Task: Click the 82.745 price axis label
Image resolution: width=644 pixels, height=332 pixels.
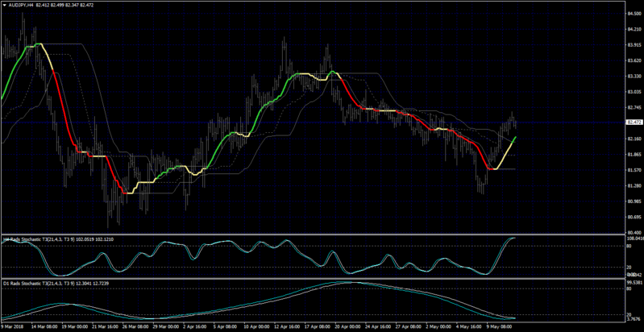Action: (x=634, y=107)
